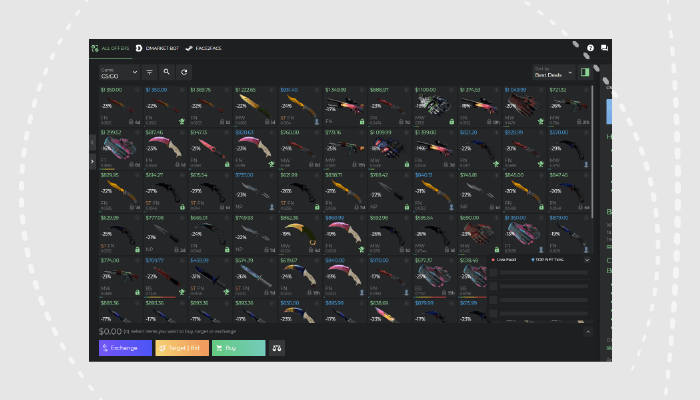
Task: Open the help question mark icon
Action: point(590,48)
